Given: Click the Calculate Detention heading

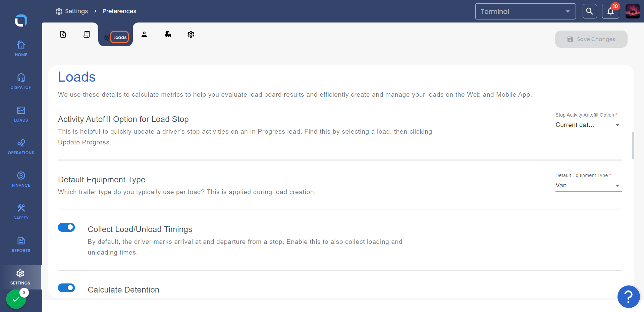Looking at the screenshot, I should click(123, 290).
